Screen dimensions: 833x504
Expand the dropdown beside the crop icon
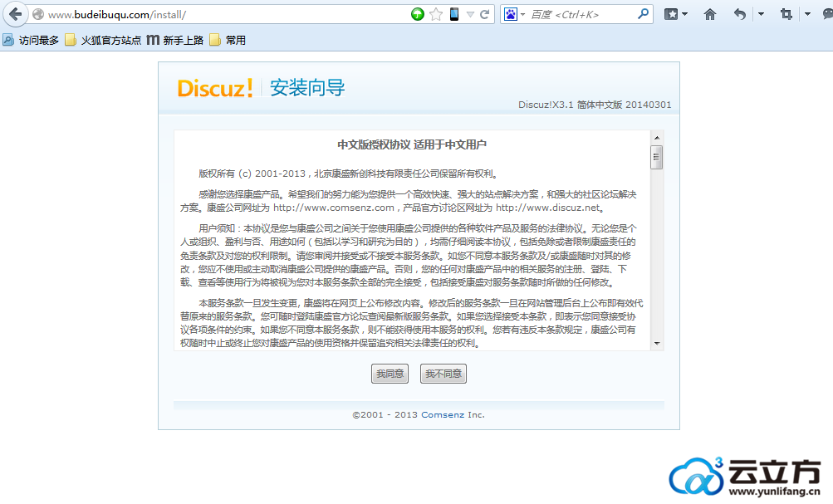[x=807, y=14]
